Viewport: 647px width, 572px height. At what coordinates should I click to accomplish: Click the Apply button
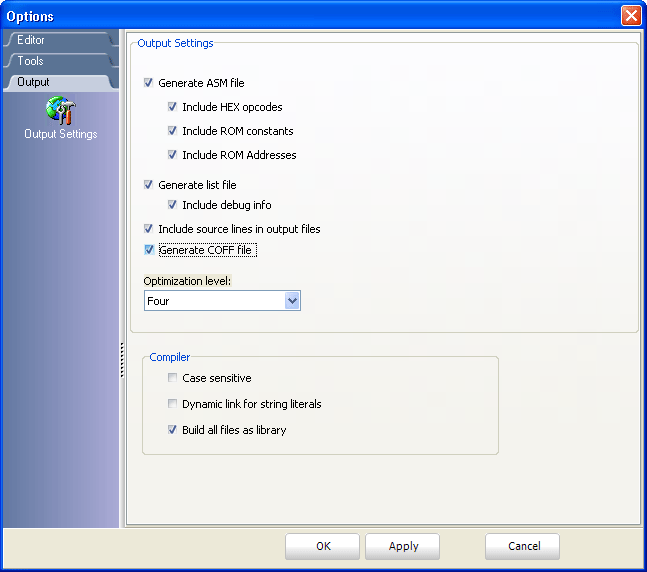point(402,546)
